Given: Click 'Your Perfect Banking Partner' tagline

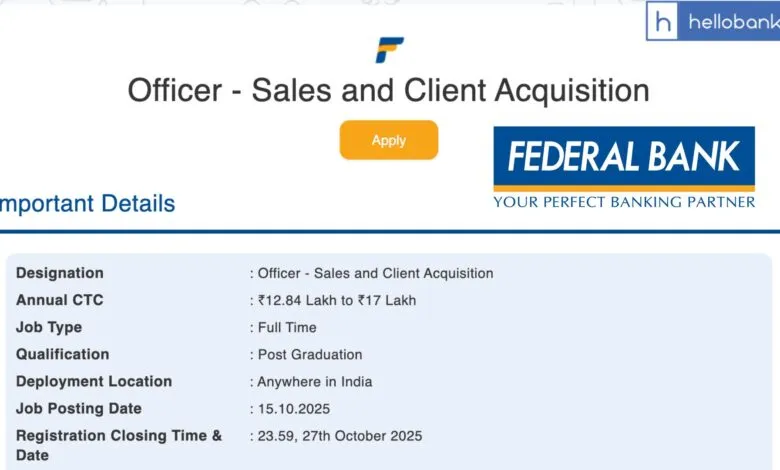Looking at the screenshot, I should click(624, 202).
